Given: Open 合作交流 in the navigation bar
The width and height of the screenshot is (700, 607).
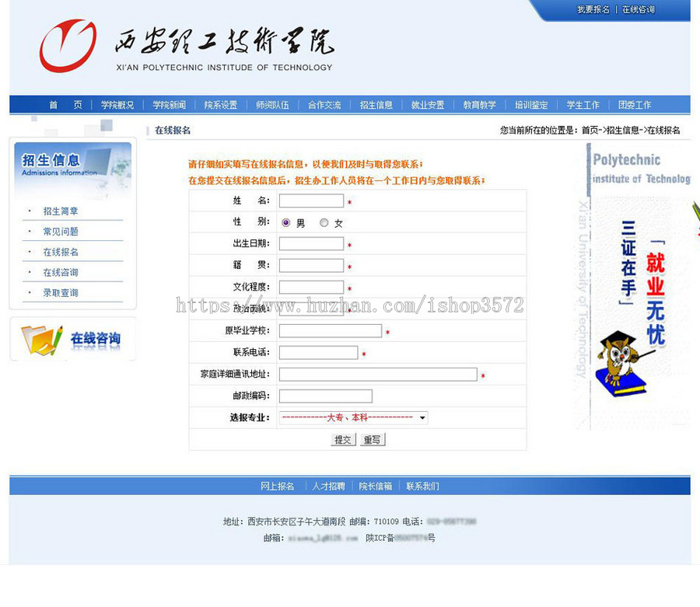Looking at the screenshot, I should tap(324, 105).
